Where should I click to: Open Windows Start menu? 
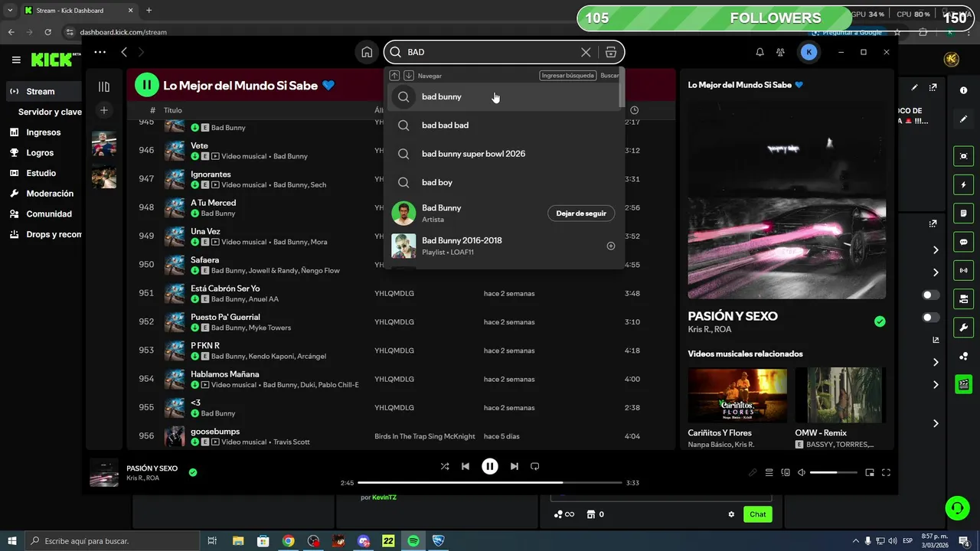pyautogui.click(x=12, y=541)
